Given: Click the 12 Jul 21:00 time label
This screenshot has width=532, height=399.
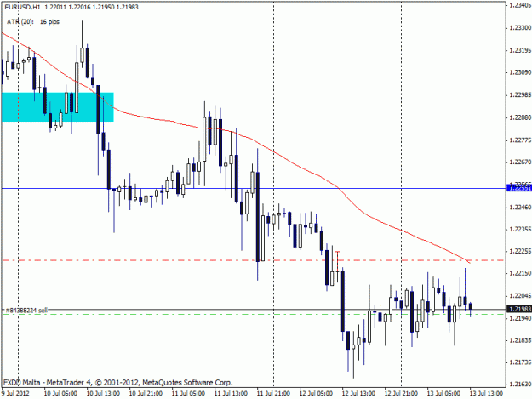Looking at the screenshot, I should pyautogui.click(x=401, y=393).
